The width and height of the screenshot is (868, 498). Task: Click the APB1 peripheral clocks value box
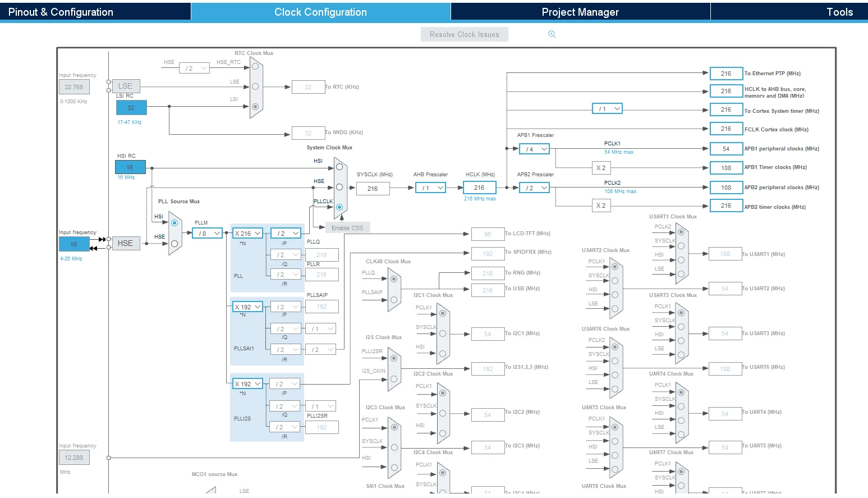tap(726, 149)
